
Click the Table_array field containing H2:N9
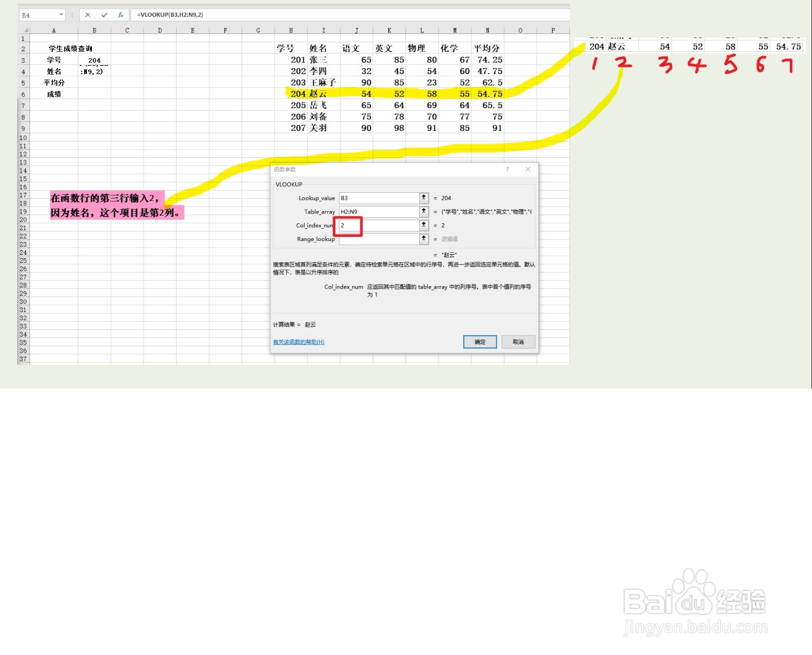coord(379,212)
